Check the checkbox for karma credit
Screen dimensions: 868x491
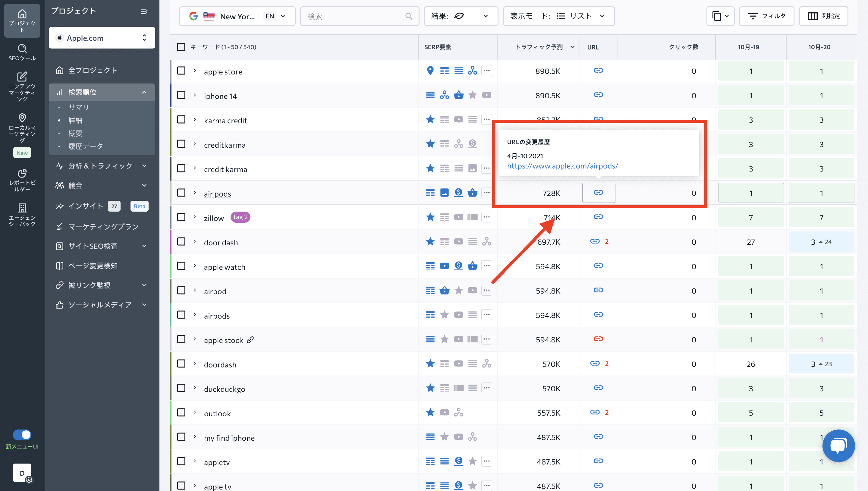[x=181, y=119]
